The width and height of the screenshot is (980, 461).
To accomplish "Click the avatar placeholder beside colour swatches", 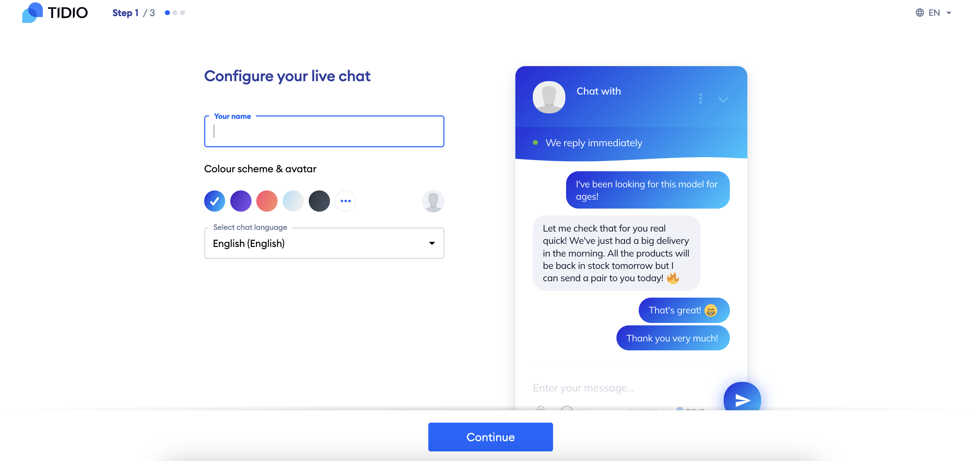I will pos(433,201).
